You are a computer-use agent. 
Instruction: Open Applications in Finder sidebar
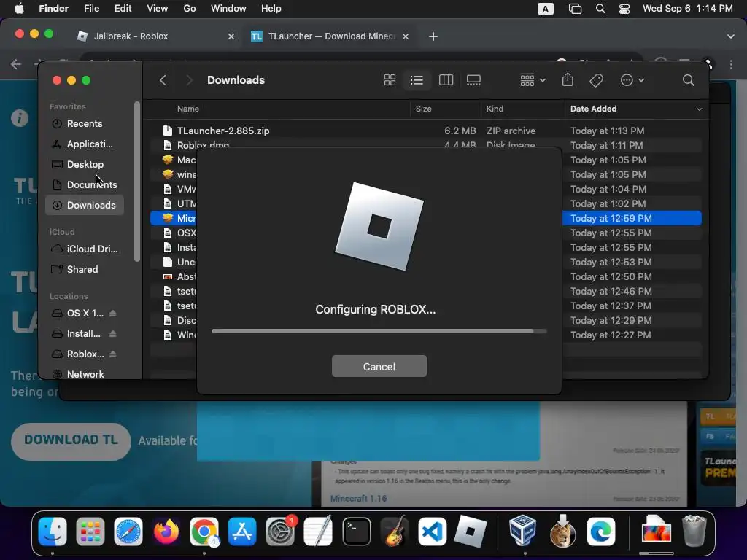point(85,144)
